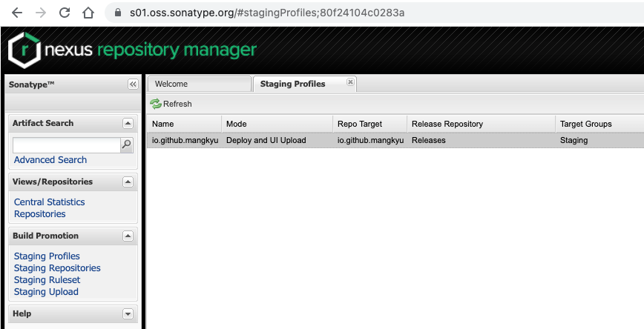Open the Staging Upload link
This screenshot has height=329, width=644.
[x=46, y=292]
